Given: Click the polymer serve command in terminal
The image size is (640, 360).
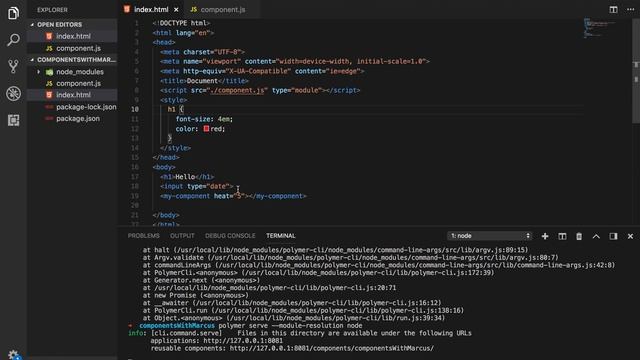Looking at the screenshot, I should click(x=290, y=326).
